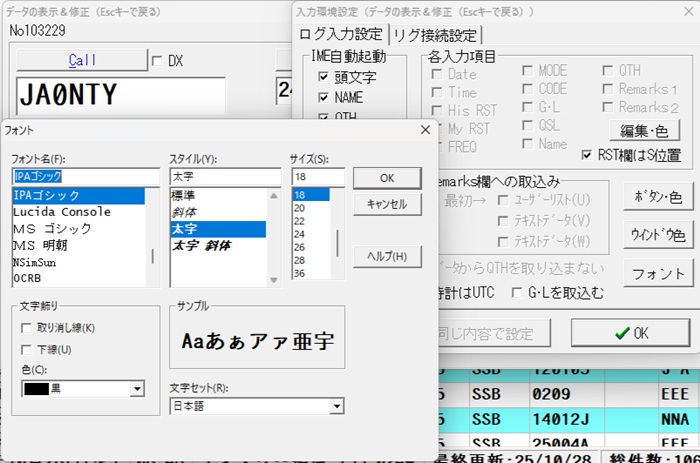700x463 pixels.
Task: Click the style list scroll-up arrow
Action: pos(275,195)
